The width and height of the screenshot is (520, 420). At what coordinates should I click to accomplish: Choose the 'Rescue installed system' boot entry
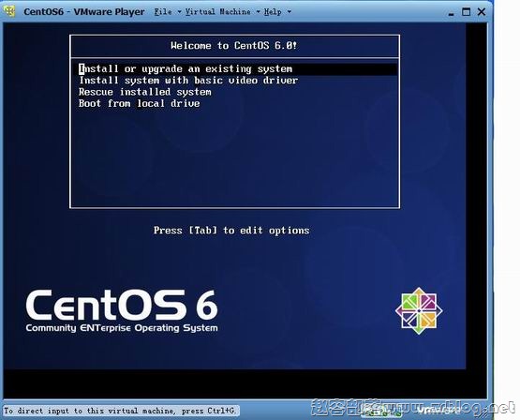[x=145, y=92]
